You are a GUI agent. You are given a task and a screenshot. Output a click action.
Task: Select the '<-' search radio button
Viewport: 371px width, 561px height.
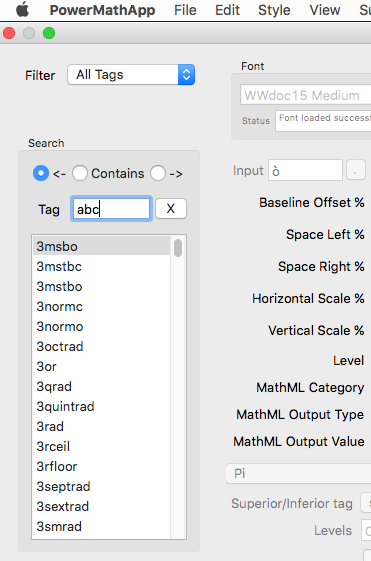pos(41,173)
